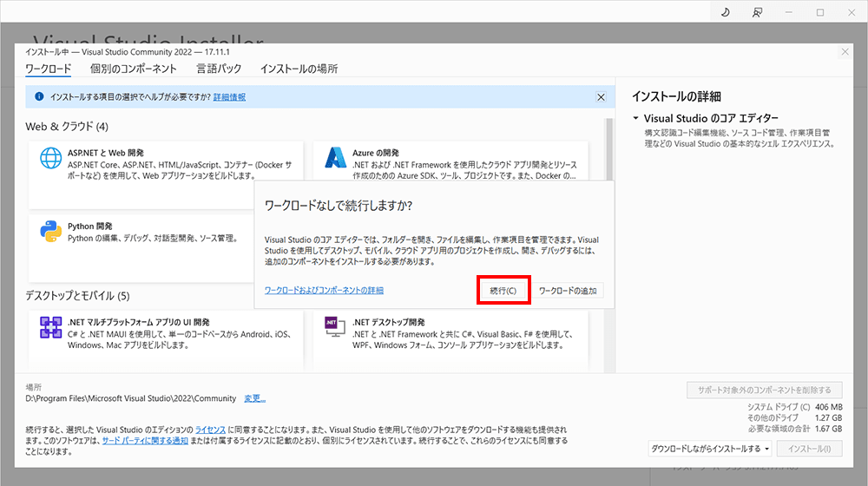Click the blue info icon in banner
The width and height of the screenshot is (868, 486).
[39, 97]
